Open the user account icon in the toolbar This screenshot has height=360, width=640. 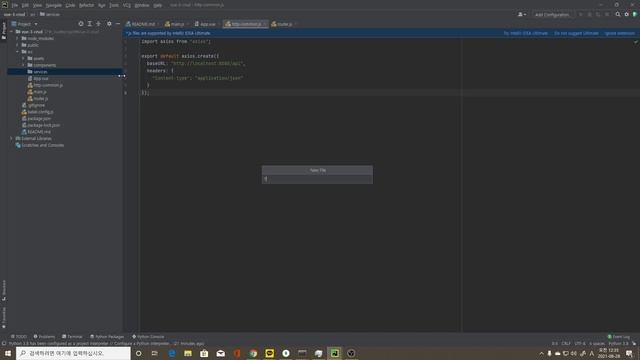(x=522, y=14)
